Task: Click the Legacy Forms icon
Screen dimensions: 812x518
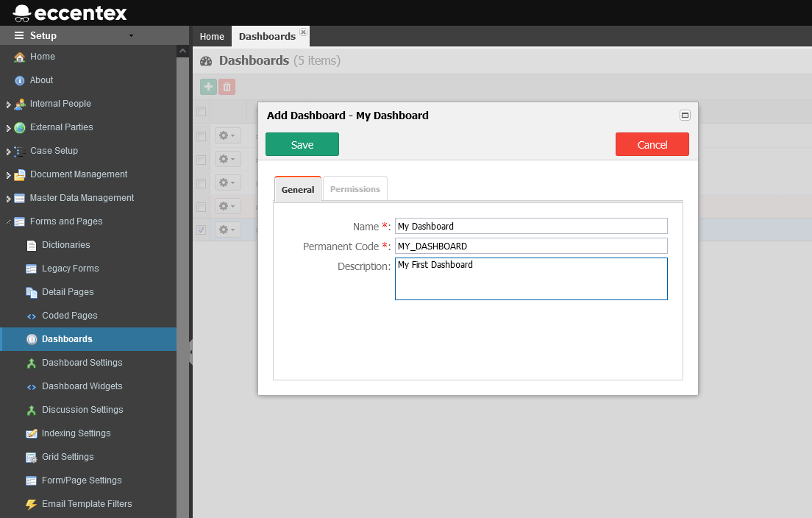Action: (x=32, y=269)
